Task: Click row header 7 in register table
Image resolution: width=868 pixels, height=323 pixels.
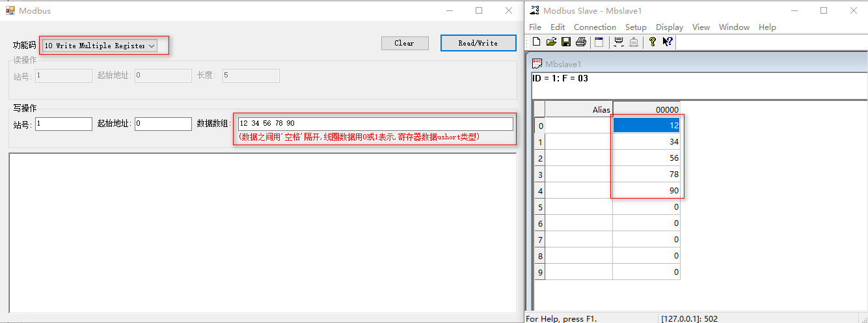Action: (539, 240)
